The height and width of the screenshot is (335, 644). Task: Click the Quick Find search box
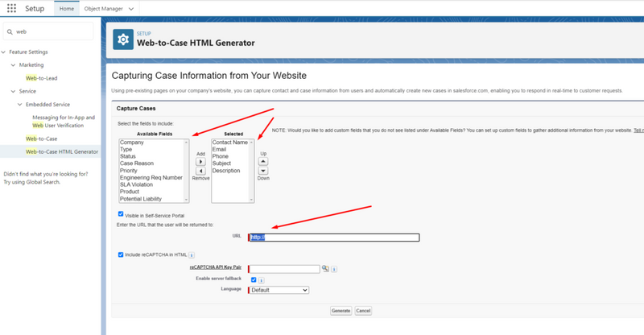[x=48, y=31]
